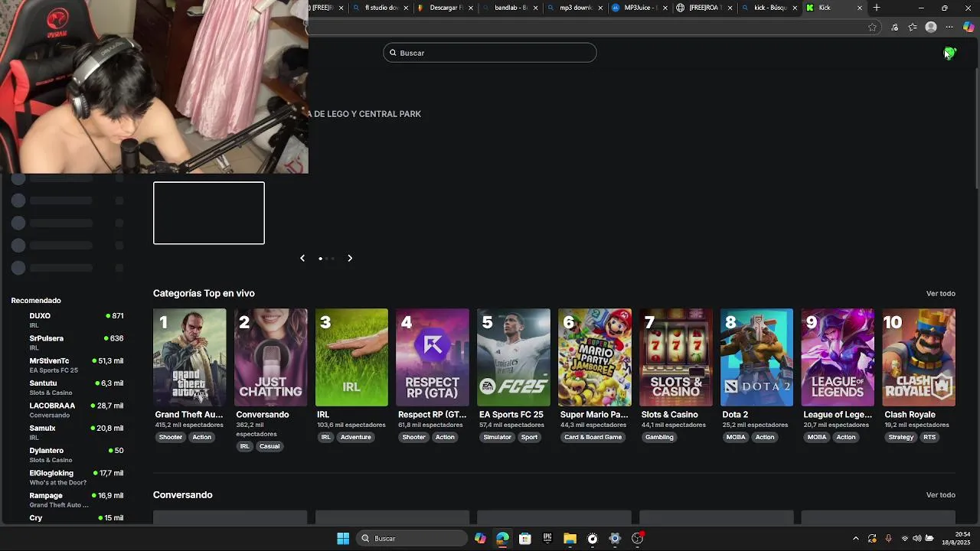Open the Dota 2 category card

756,357
